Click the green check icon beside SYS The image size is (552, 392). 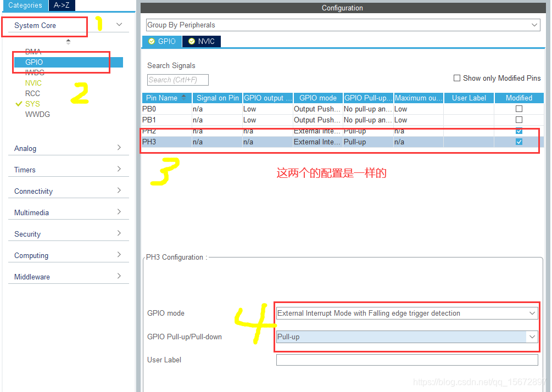[19, 104]
